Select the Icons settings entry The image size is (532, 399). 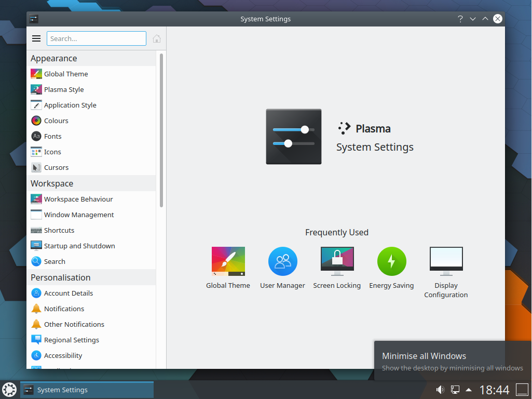point(91,152)
